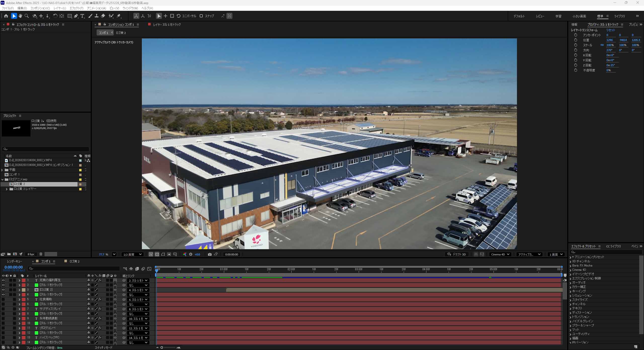Enable the スナップ checkbox

pos(201,16)
